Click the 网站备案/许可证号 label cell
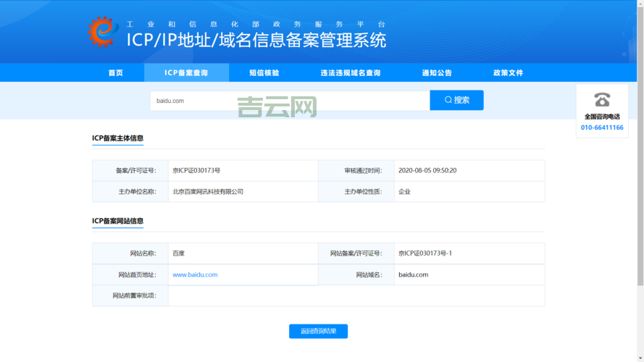Viewport: 644px width, 362px height. 356,253
